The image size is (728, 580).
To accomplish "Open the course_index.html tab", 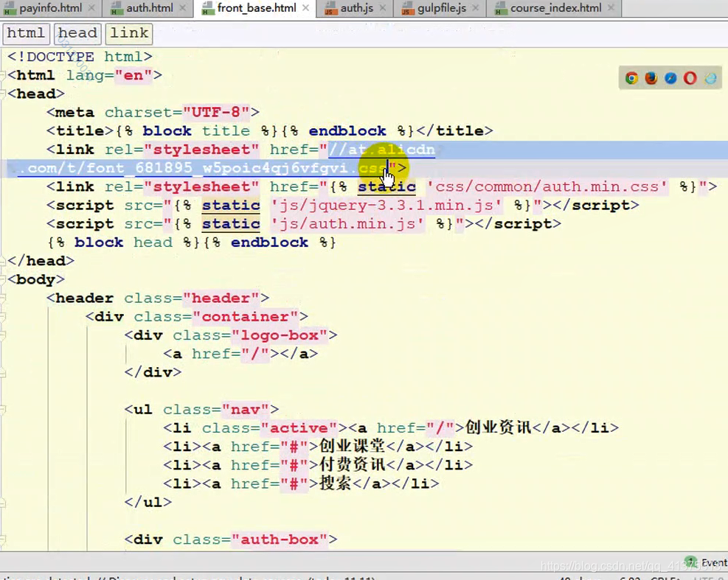I will click(555, 8).
